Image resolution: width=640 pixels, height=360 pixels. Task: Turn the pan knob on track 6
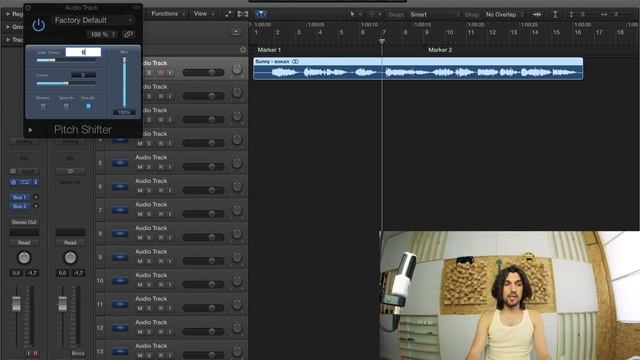237,187
